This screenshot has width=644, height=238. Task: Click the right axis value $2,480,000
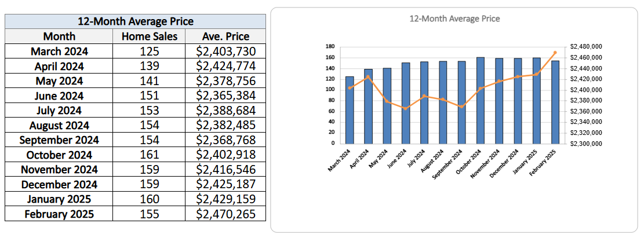[586, 47]
